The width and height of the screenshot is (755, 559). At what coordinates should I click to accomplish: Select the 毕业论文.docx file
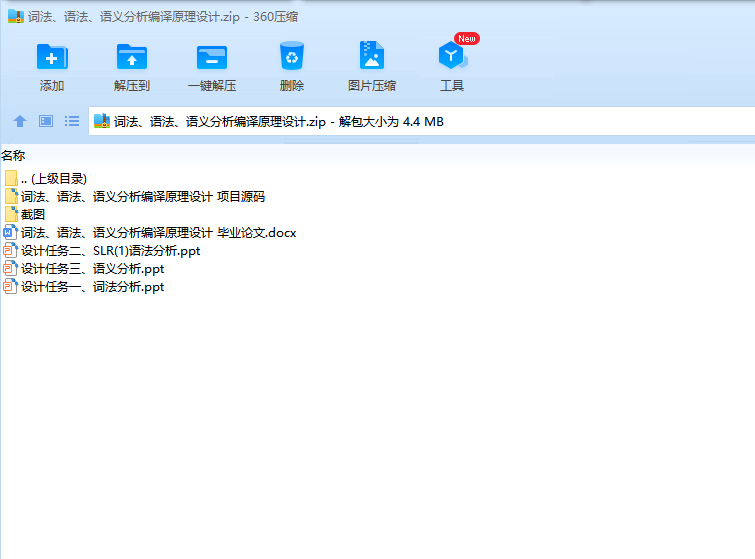[x=150, y=233]
